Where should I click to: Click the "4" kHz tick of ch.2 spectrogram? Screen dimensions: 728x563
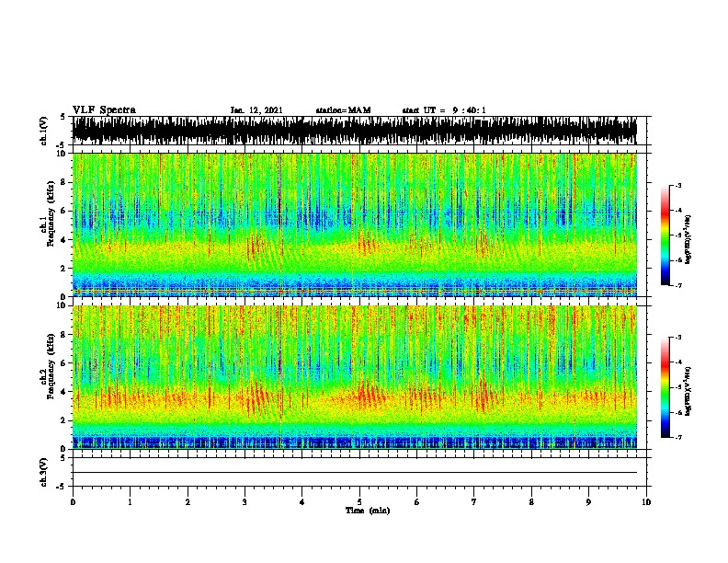coord(64,392)
